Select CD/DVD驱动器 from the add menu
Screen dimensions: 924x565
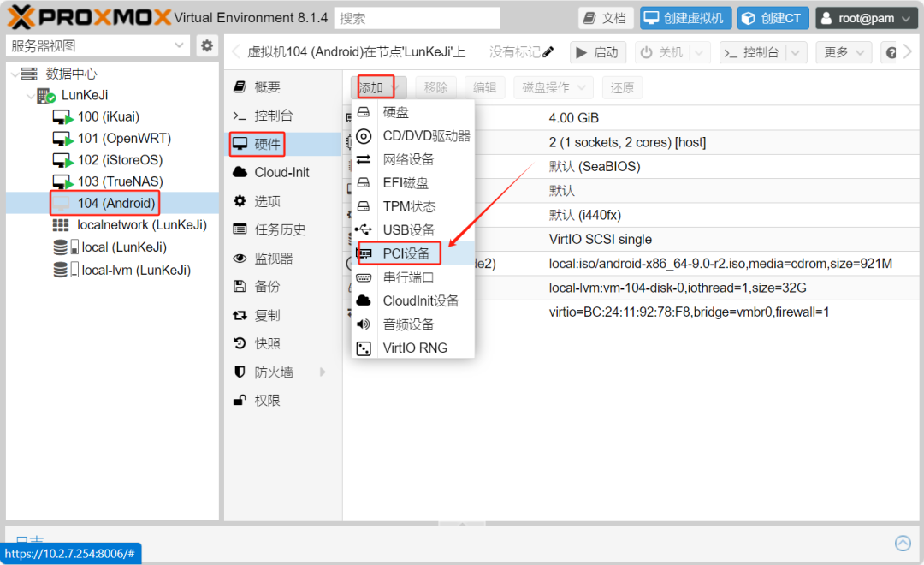point(413,135)
